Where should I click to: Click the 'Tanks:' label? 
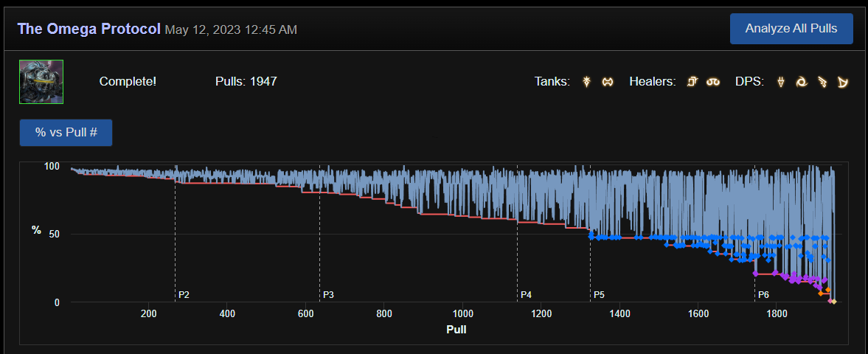(x=552, y=82)
